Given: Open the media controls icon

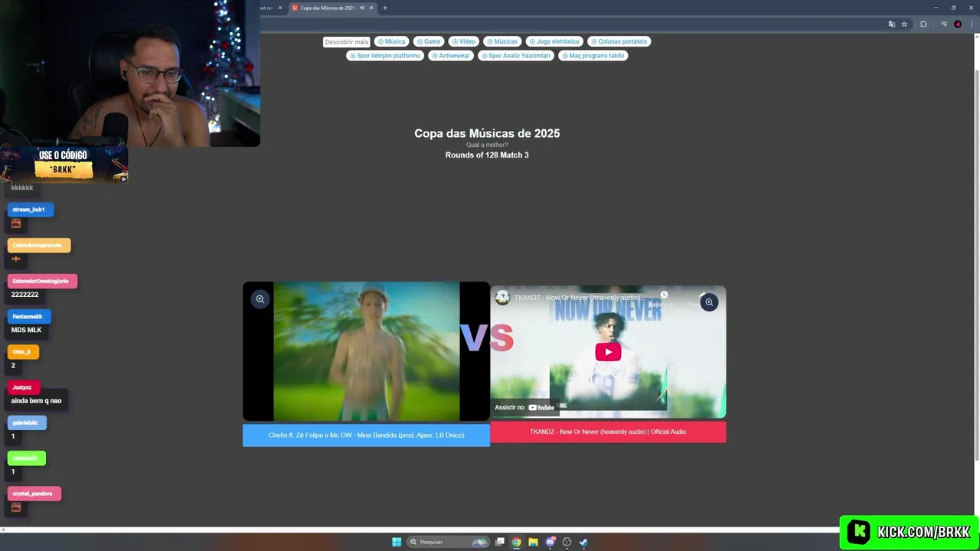Looking at the screenshot, I should [x=944, y=24].
